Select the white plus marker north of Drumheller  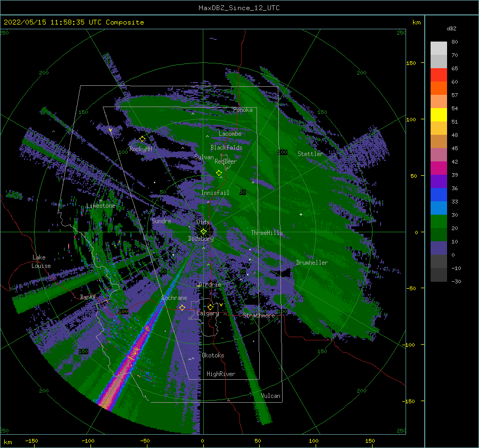coord(301,214)
